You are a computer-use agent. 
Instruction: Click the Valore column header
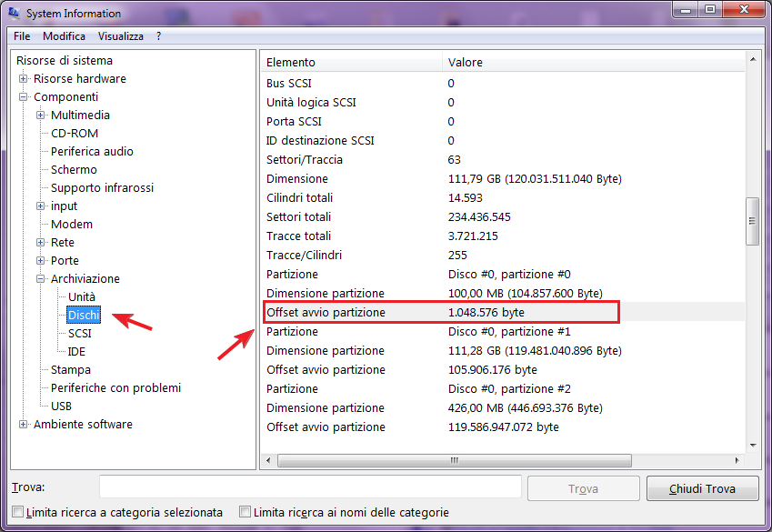click(x=593, y=63)
